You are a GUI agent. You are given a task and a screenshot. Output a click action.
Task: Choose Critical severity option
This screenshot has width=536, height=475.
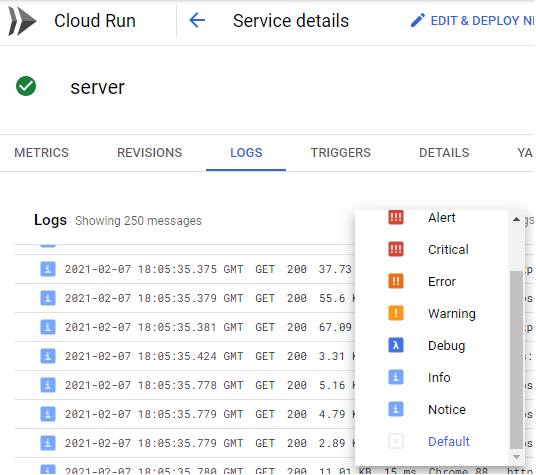431,249
